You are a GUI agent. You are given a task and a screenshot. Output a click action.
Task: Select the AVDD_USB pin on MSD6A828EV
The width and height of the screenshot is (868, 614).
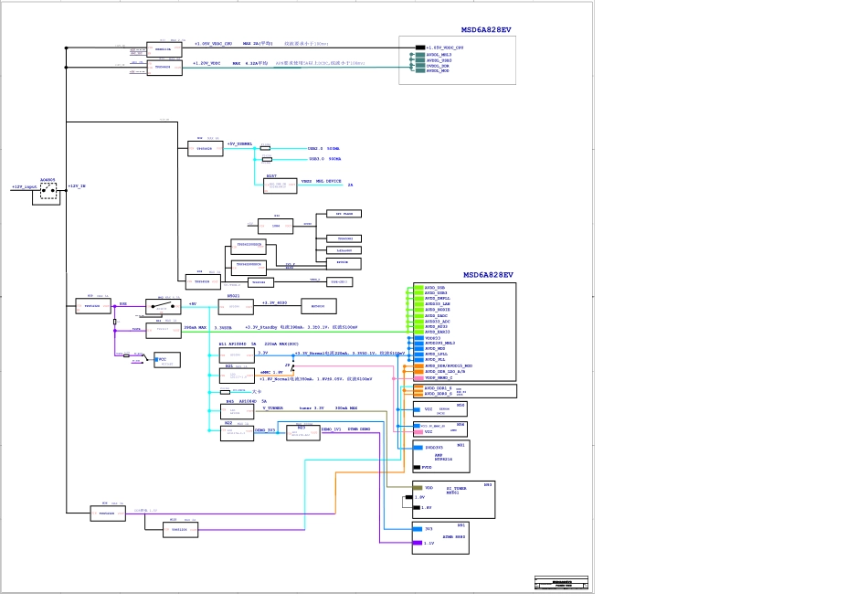click(436, 287)
